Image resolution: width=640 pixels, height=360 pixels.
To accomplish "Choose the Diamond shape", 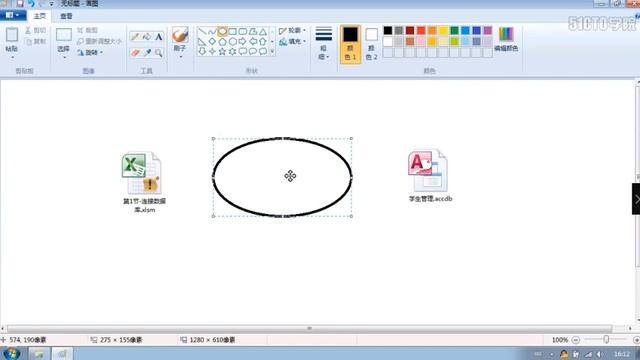I will coord(212,41).
